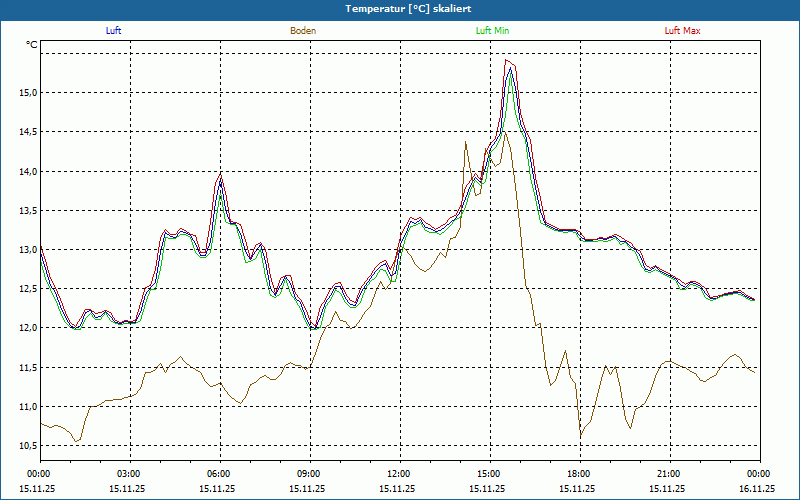Click the chart title Temperatur [°C] skaliert
Screen dimensions: 800x500
click(400, 8)
